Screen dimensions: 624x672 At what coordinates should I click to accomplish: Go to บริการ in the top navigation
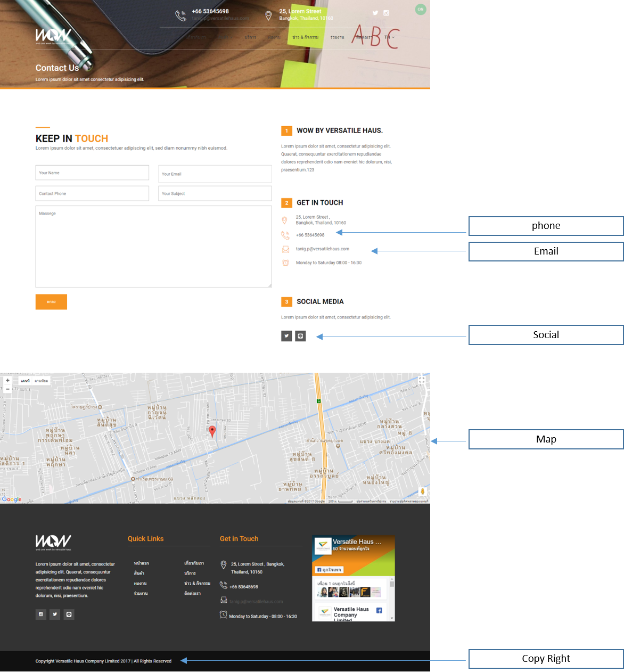(250, 37)
